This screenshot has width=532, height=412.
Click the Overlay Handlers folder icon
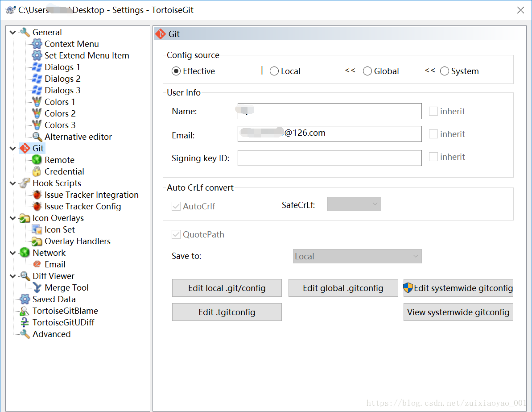pyautogui.click(x=37, y=241)
